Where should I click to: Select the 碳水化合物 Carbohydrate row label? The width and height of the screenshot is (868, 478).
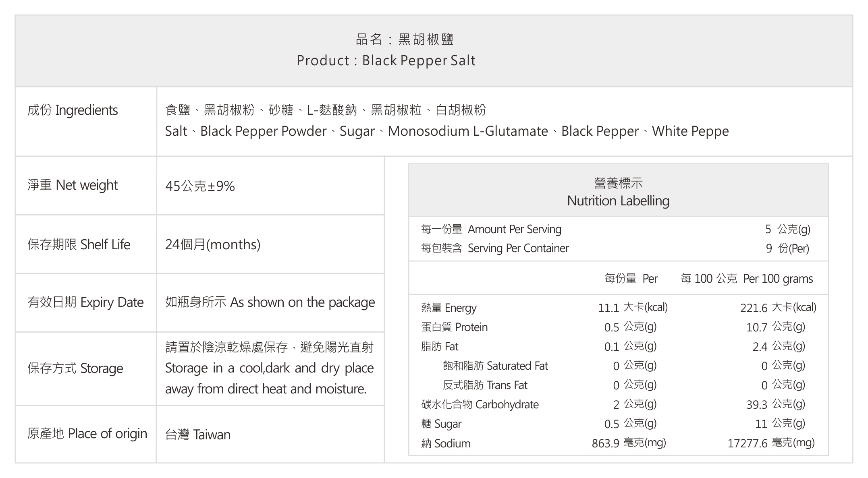(x=480, y=404)
